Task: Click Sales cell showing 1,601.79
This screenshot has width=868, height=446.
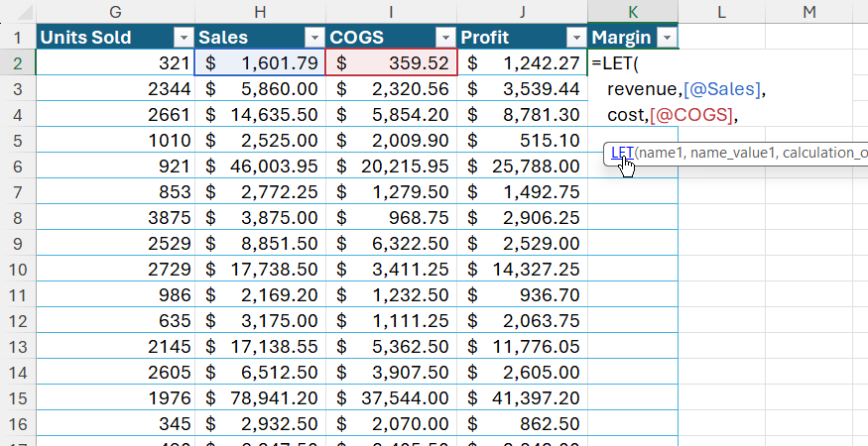Action: [x=260, y=63]
